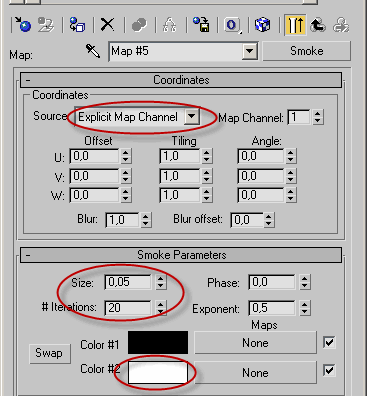This screenshot has width=367, height=396.
Task: Open the Material Effects Channel 0 icon
Action: 232,25
